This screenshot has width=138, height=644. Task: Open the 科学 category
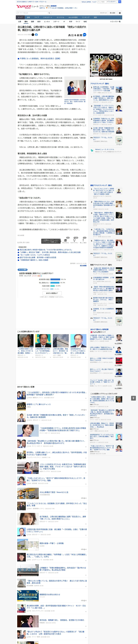point(71,21)
